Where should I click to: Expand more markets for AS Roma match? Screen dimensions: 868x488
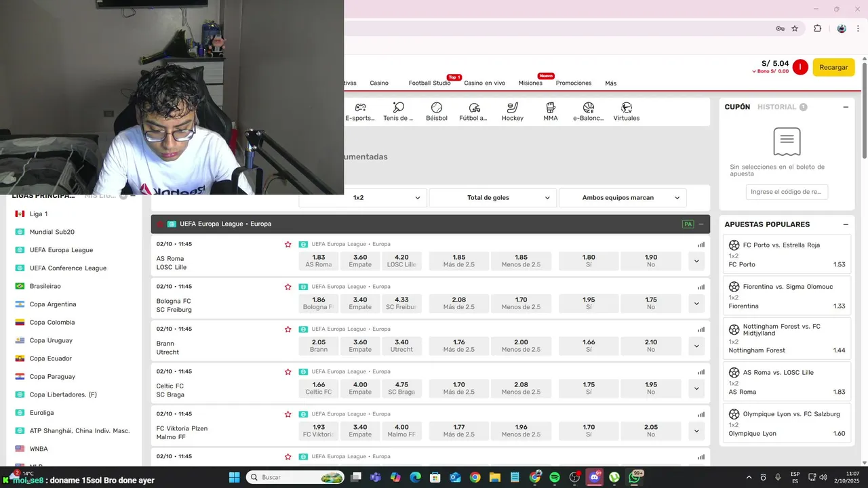(x=696, y=261)
